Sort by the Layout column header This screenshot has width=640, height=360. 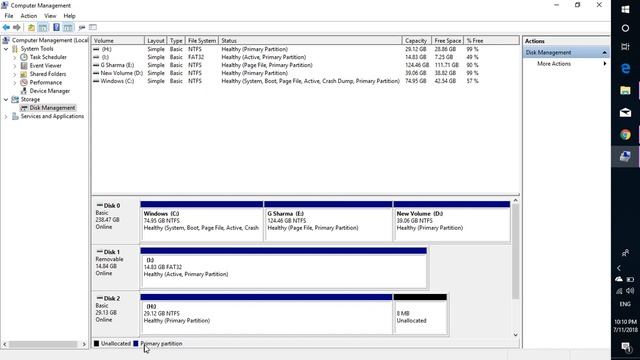tap(156, 41)
